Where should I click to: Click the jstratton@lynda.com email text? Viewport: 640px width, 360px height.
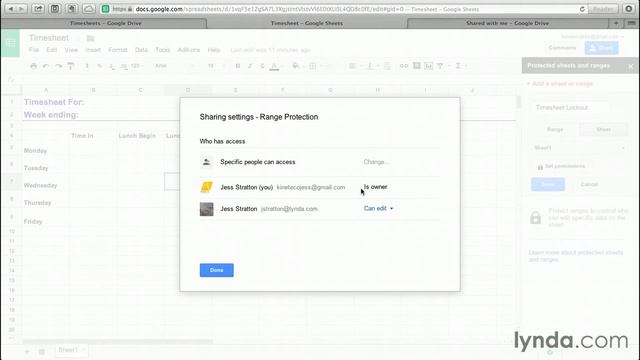(x=289, y=209)
